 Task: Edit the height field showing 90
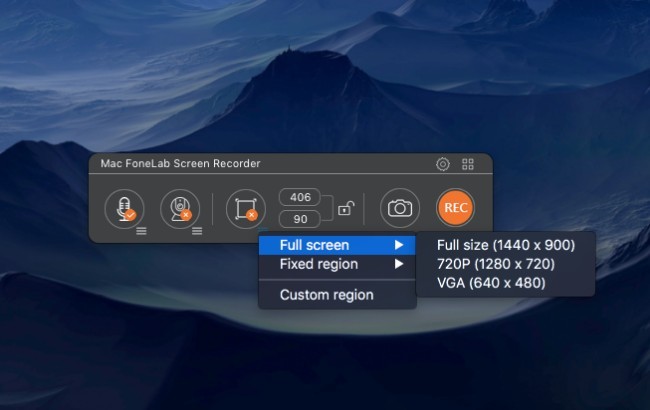coord(300,219)
